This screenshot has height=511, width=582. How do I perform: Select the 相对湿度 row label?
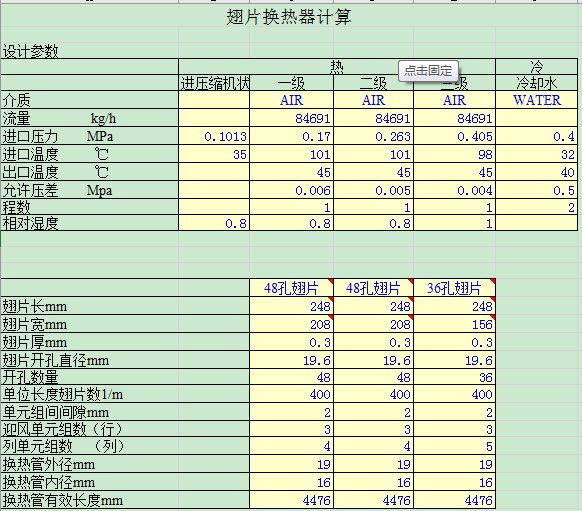click(89, 223)
